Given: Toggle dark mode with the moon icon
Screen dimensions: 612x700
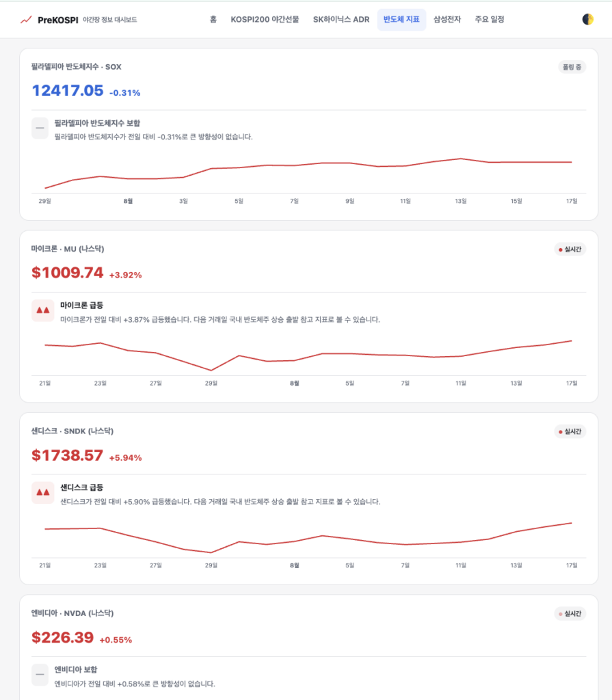Looking at the screenshot, I should 588,19.
